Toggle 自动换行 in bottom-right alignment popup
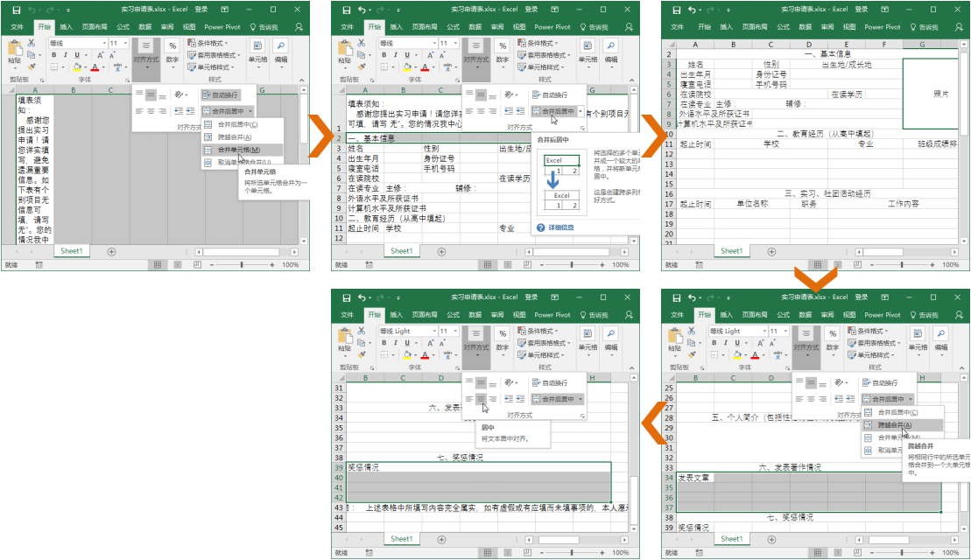 coord(880,383)
